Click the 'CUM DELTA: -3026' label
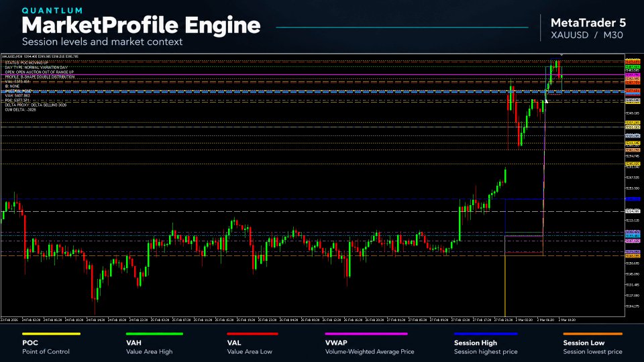 (x=20, y=110)
